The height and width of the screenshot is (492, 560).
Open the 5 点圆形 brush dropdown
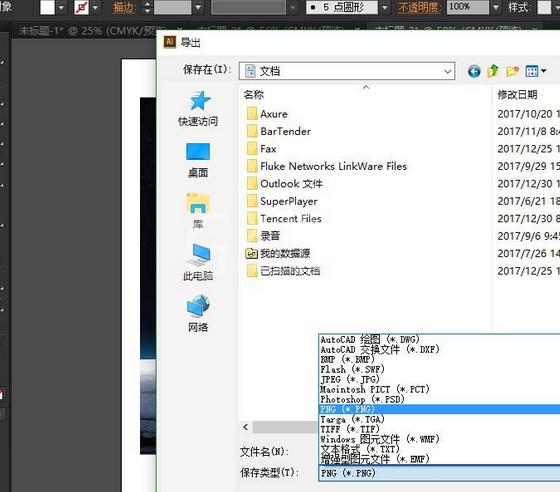[x=384, y=7]
